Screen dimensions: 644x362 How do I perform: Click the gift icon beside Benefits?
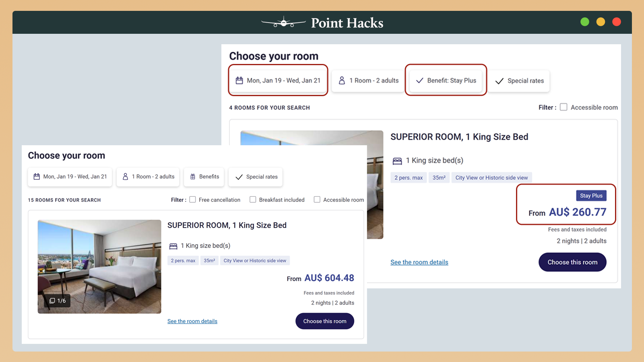click(x=193, y=177)
